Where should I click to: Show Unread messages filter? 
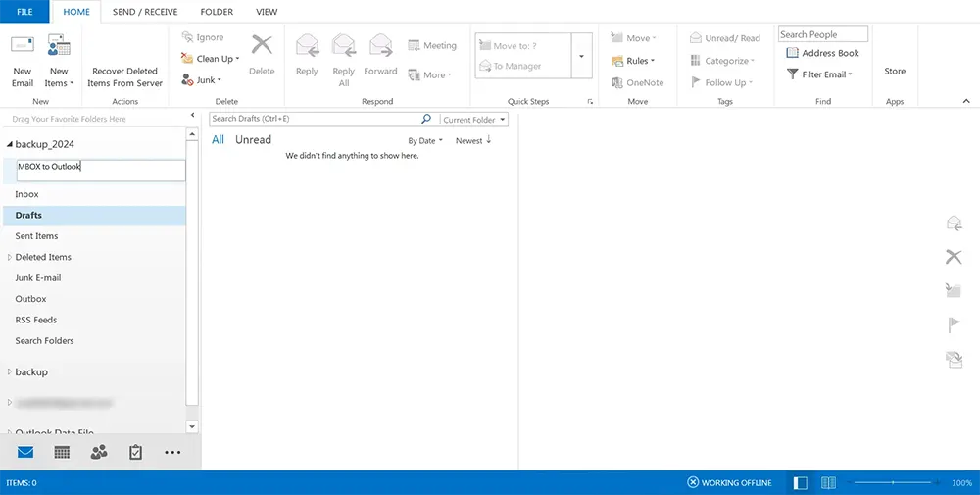pos(253,140)
